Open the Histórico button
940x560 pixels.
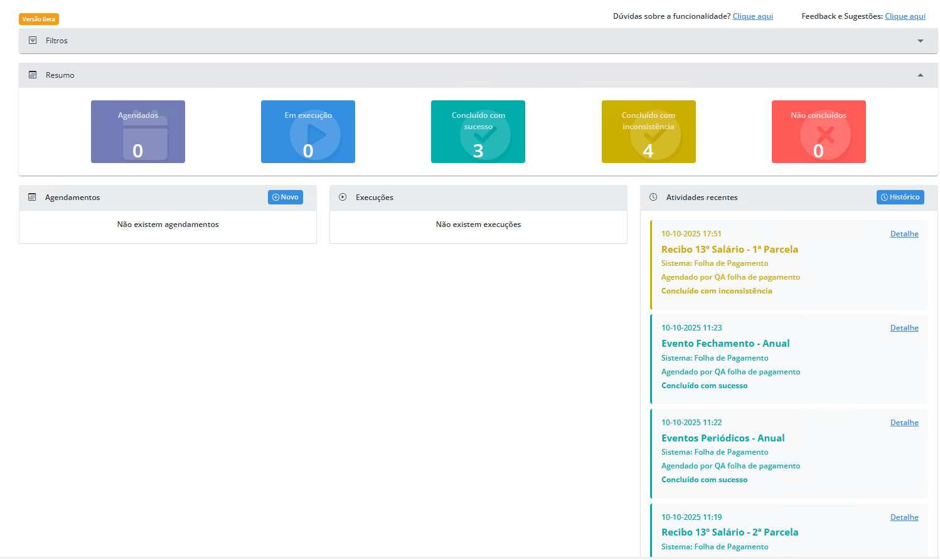coord(900,197)
